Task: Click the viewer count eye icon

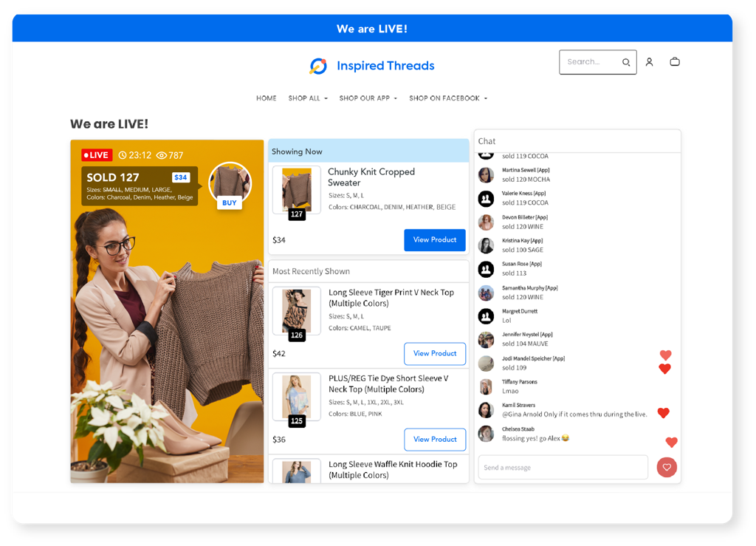Action: tap(162, 156)
